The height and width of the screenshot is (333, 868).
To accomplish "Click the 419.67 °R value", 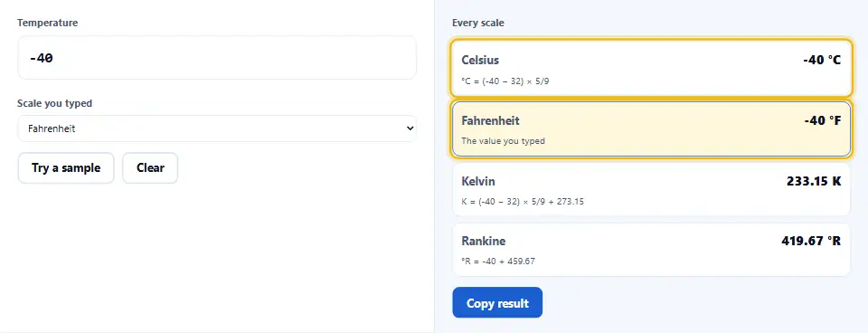I will pos(811,241).
